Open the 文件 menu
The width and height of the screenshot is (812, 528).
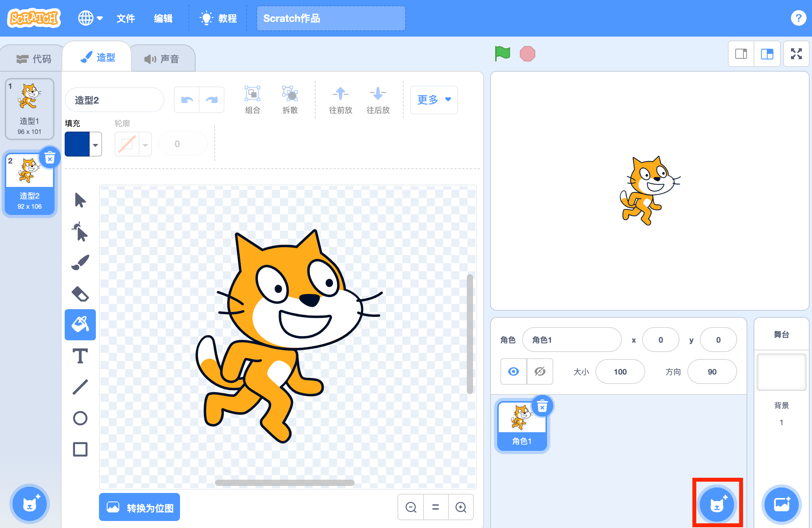(x=126, y=18)
